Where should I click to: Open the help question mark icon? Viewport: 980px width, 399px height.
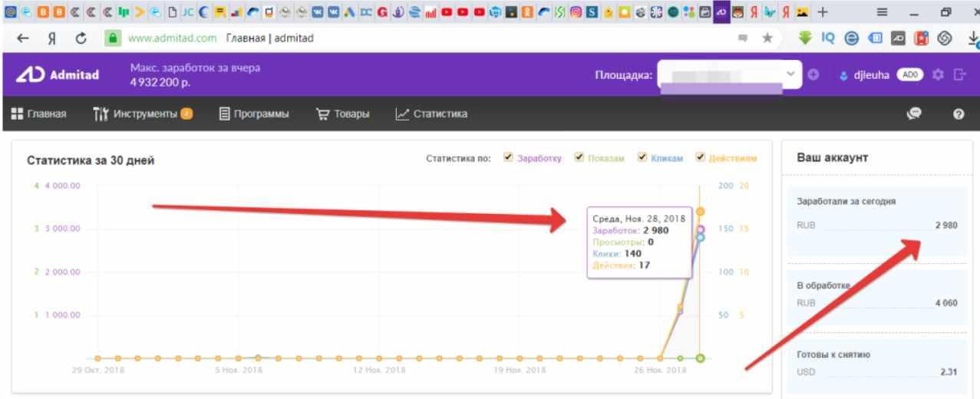(x=958, y=114)
